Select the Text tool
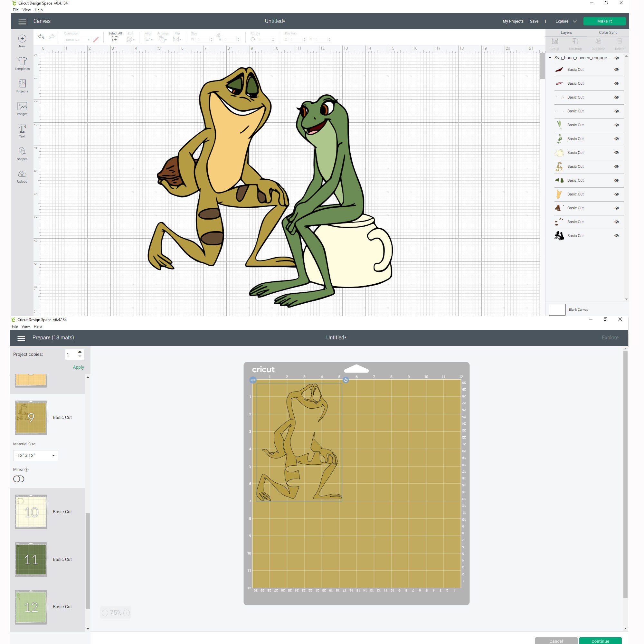 (x=22, y=131)
